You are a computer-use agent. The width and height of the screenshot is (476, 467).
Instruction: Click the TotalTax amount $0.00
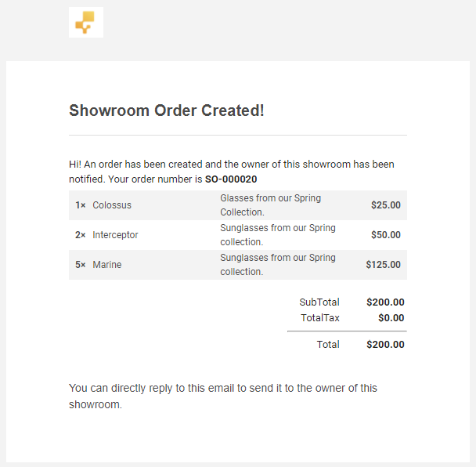(391, 318)
